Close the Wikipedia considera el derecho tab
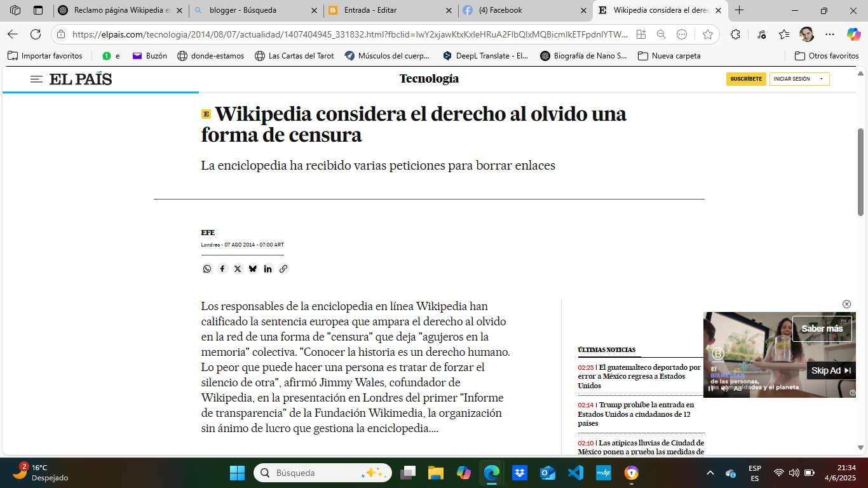 point(718,10)
